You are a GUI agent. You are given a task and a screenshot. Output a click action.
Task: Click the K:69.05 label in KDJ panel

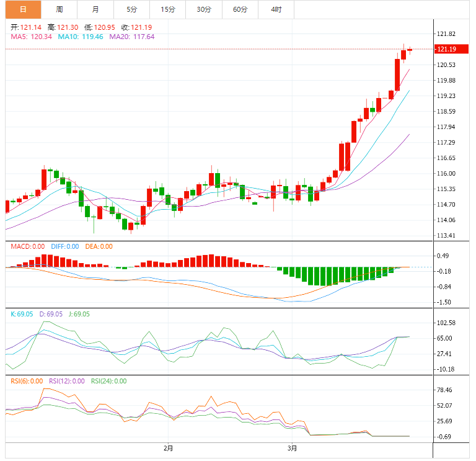(x=22, y=314)
